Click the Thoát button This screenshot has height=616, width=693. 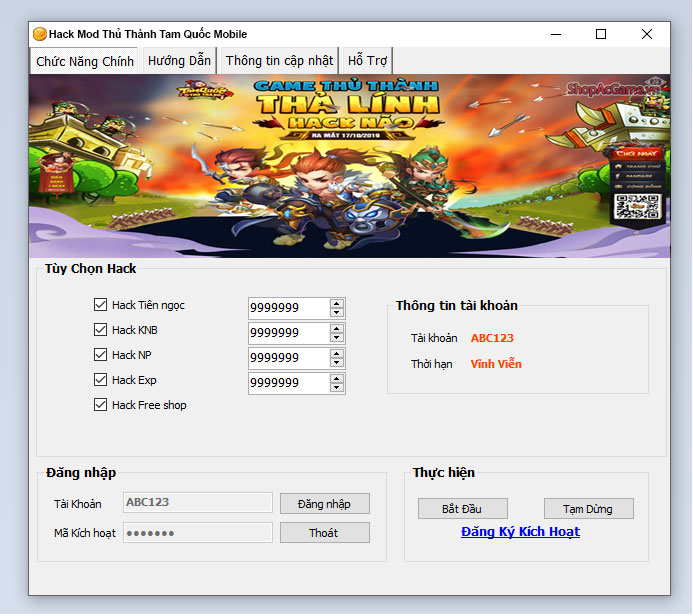coord(325,533)
